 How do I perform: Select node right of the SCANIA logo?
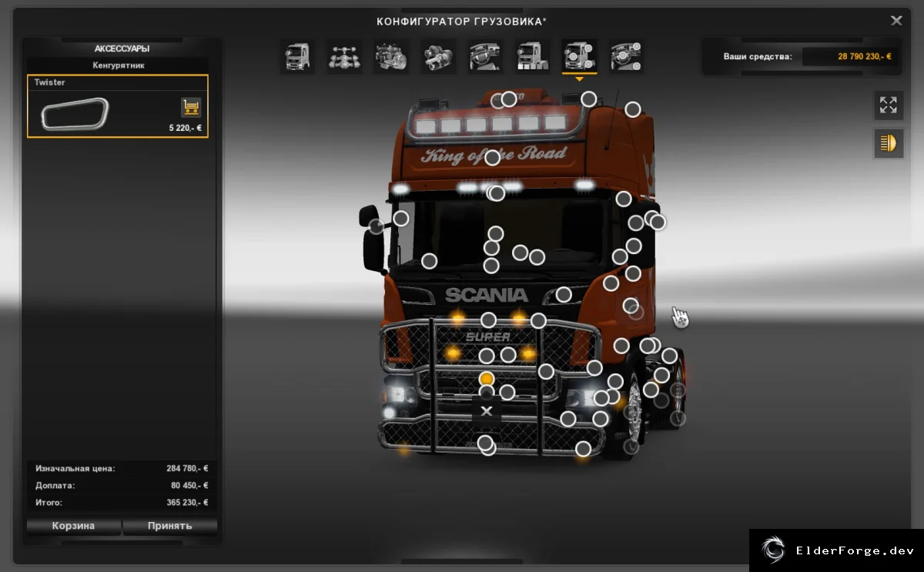click(x=564, y=294)
